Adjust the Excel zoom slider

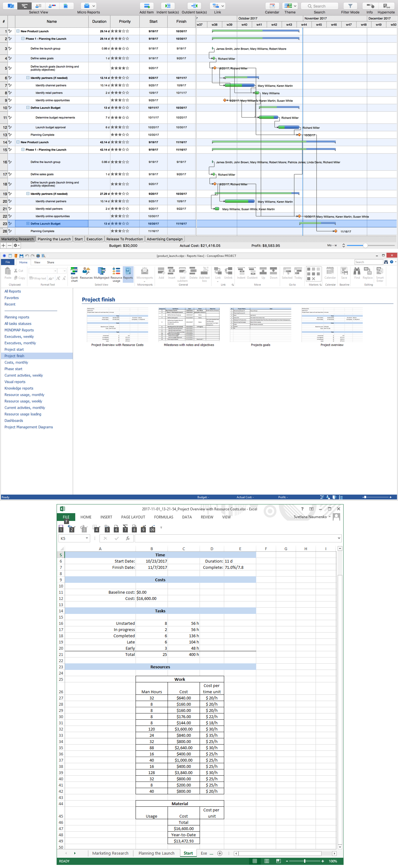305,861
